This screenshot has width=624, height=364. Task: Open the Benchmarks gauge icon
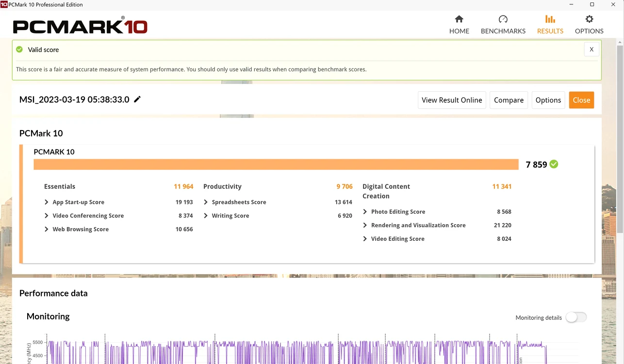503,19
